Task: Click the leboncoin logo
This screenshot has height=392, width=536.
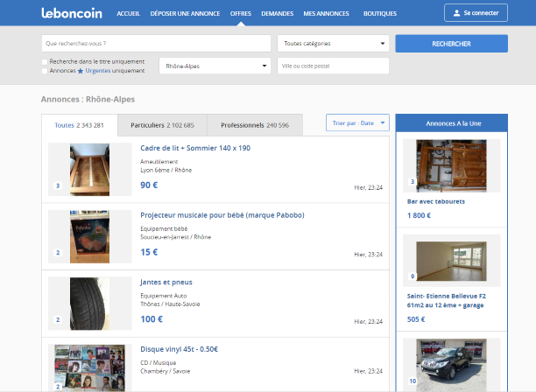Action: (71, 13)
